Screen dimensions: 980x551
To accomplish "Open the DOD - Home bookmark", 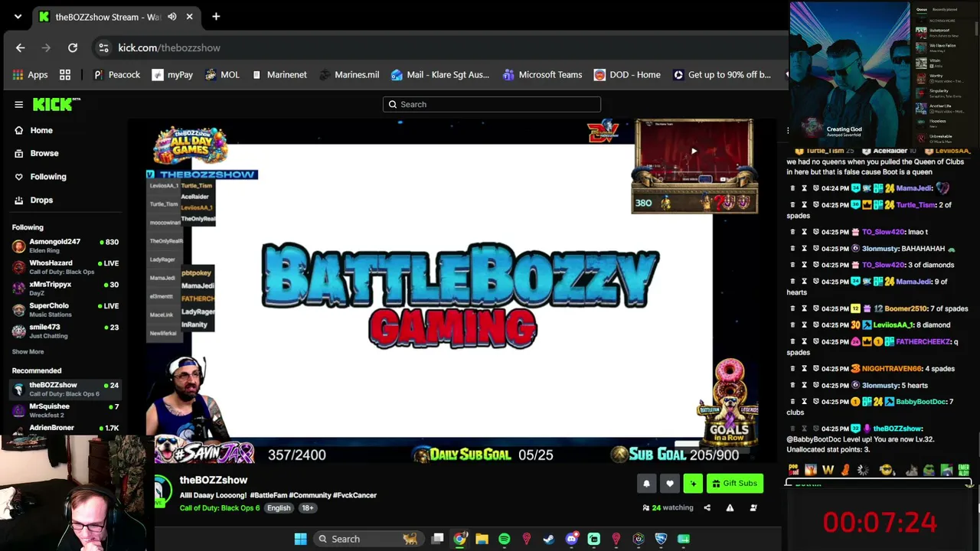I will point(627,74).
